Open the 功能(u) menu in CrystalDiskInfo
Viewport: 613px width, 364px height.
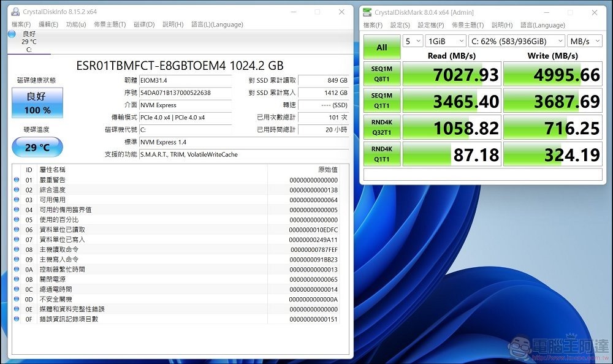(76, 25)
